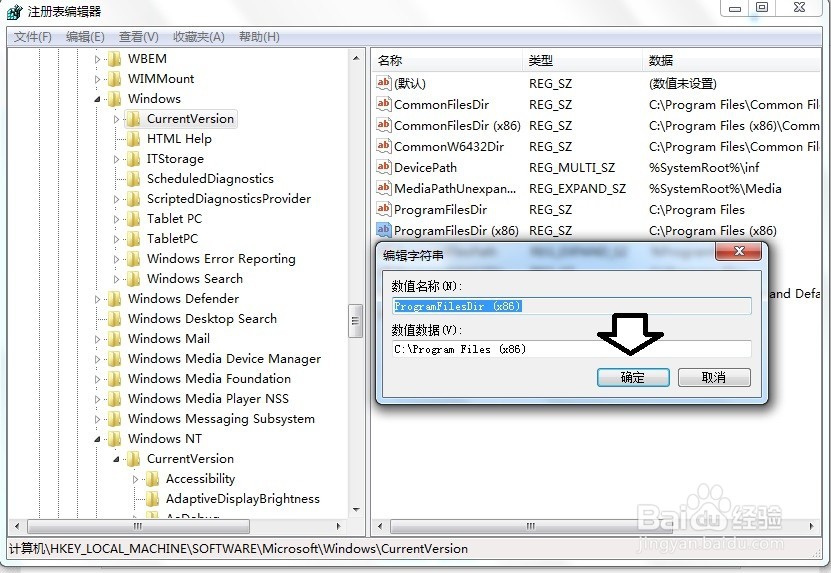Click the 数值名称 input field
This screenshot has height=573, width=831.
(x=571, y=306)
